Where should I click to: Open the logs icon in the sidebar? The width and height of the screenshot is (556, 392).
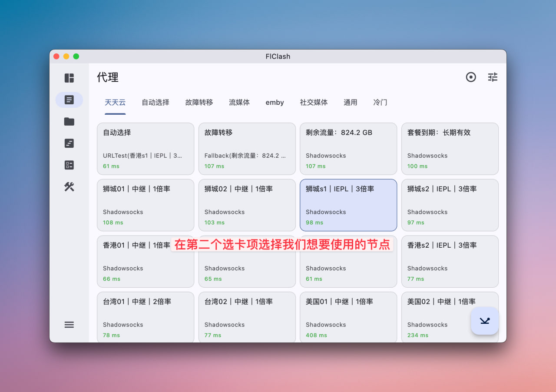pyautogui.click(x=69, y=143)
